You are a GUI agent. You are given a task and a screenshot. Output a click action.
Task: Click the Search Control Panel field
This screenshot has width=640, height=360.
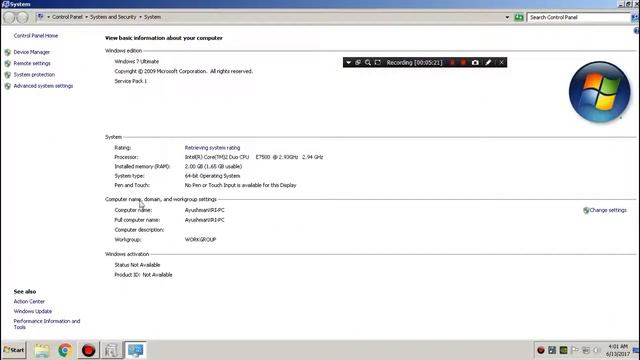point(578,17)
